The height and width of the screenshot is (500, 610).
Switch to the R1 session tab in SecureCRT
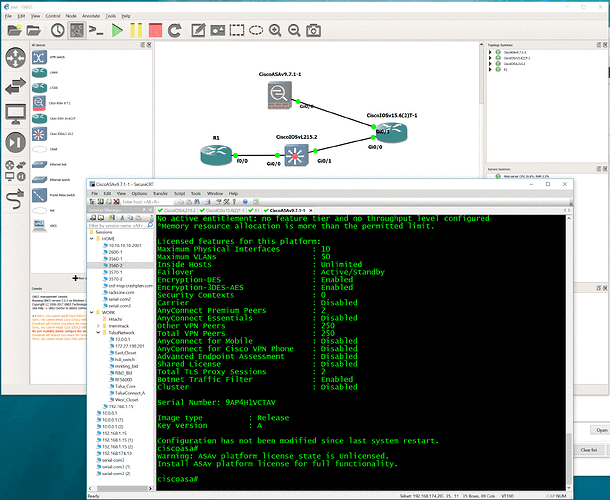[254, 211]
